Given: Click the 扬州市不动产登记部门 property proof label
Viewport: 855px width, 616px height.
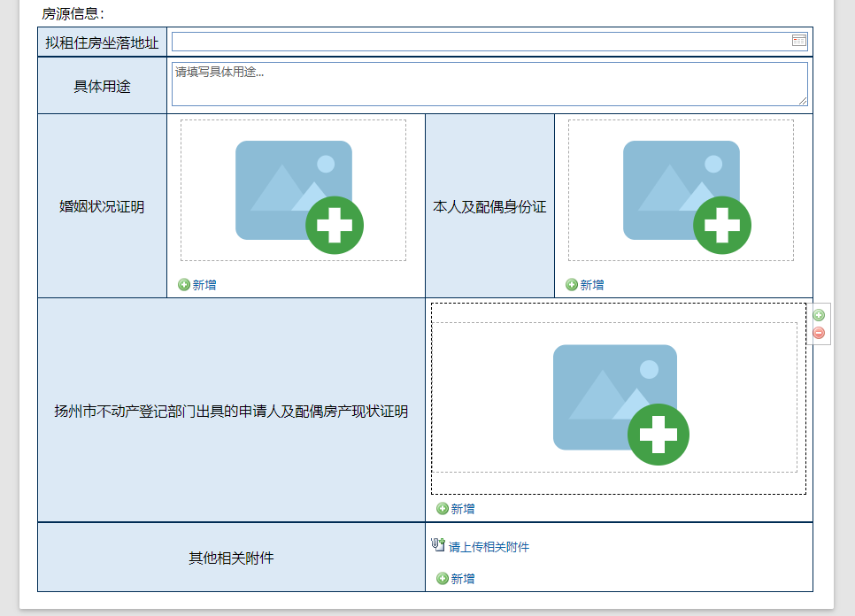Looking at the screenshot, I should (231, 411).
